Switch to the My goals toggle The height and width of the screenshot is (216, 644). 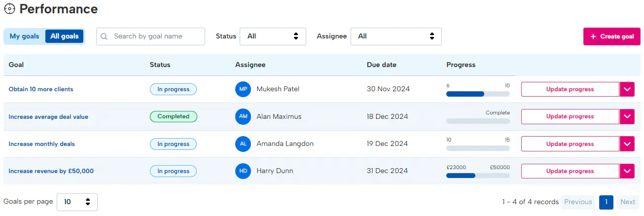coord(24,36)
